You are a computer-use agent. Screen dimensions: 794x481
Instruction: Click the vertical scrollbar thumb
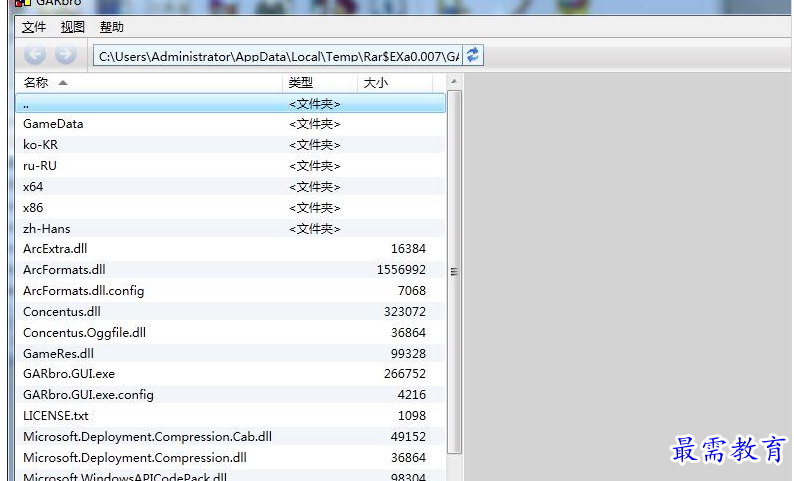tap(454, 272)
